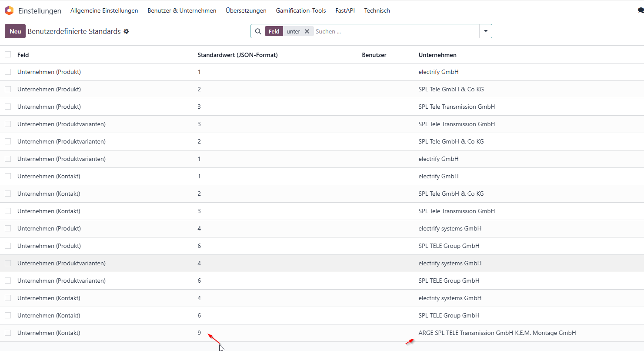Sort by Feld column header
Image resolution: width=644 pixels, height=351 pixels.
(23, 55)
